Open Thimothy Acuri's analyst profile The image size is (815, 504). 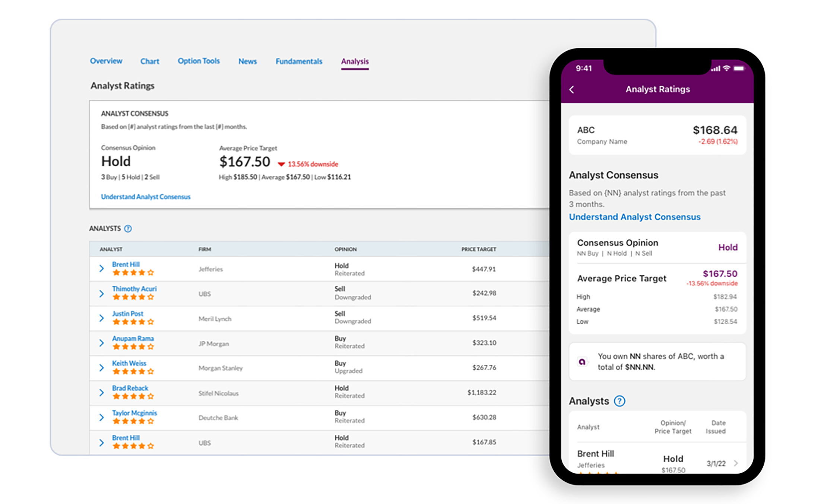tap(134, 288)
